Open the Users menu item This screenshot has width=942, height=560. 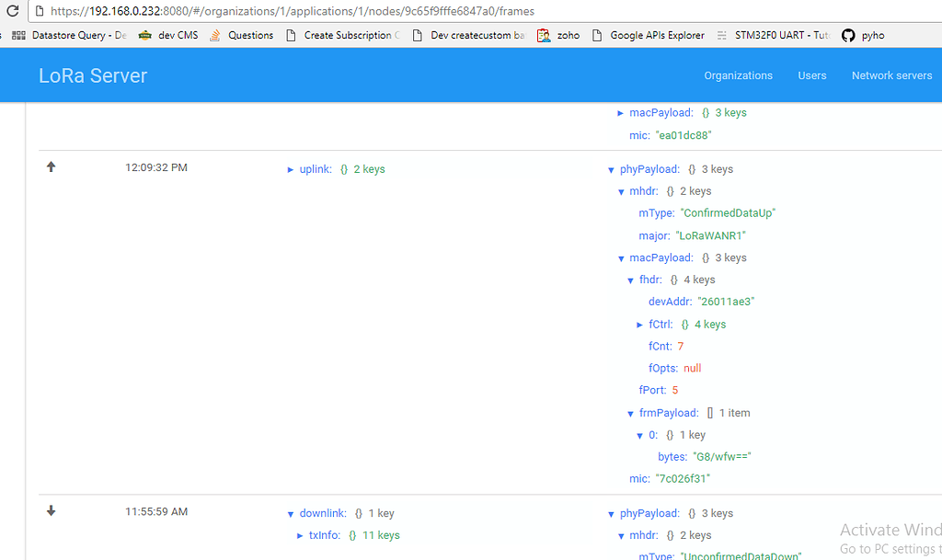(x=811, y=75)
